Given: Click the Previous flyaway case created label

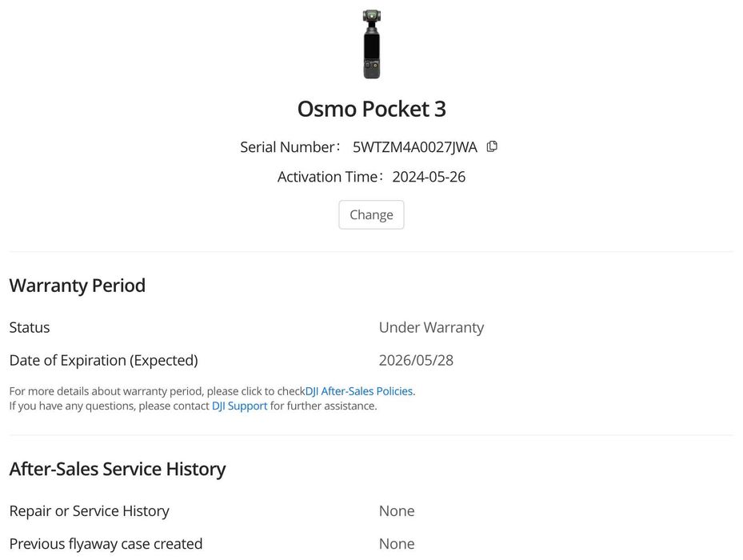Looking at the screenshot, I should click(x=106, y=544).
